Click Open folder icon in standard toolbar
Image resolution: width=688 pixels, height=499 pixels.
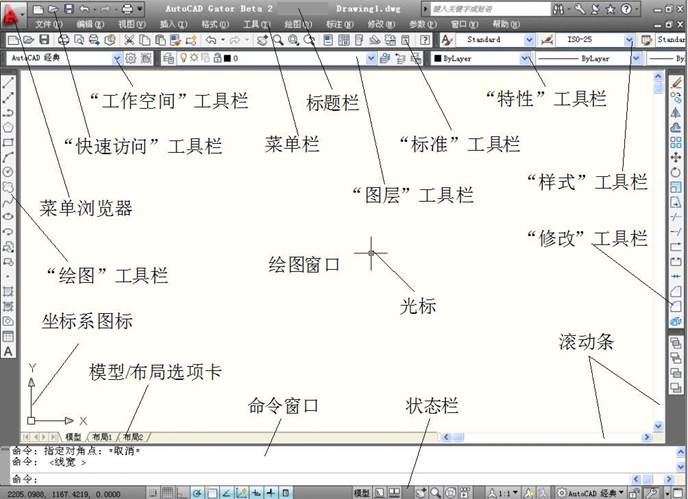(x=29, y=40)
